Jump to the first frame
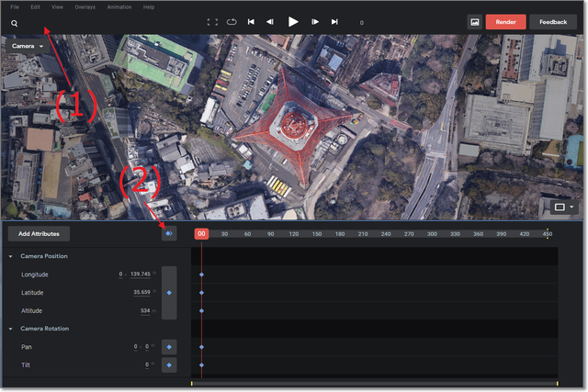Viewport: 588px width, 392px height. click(x=251, y=21)
